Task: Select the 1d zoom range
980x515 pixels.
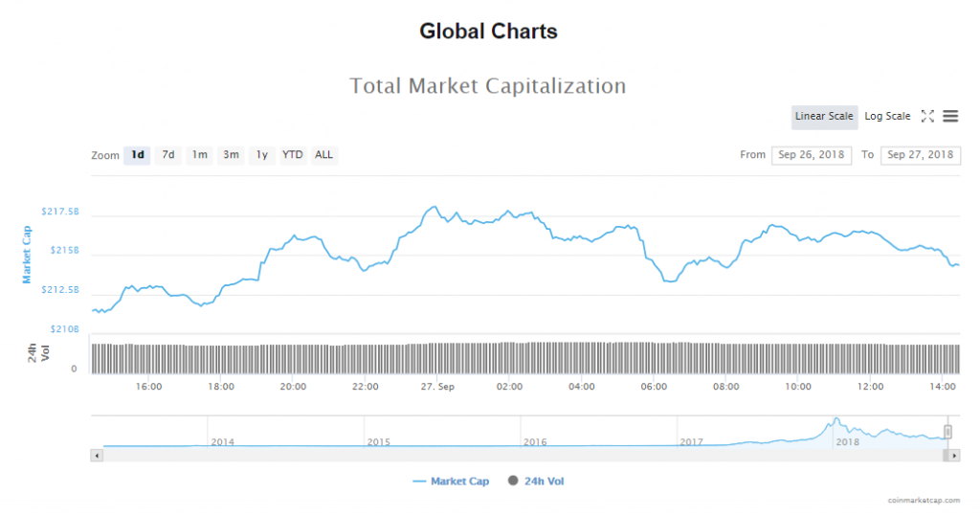Action: (x=137, y=155)
